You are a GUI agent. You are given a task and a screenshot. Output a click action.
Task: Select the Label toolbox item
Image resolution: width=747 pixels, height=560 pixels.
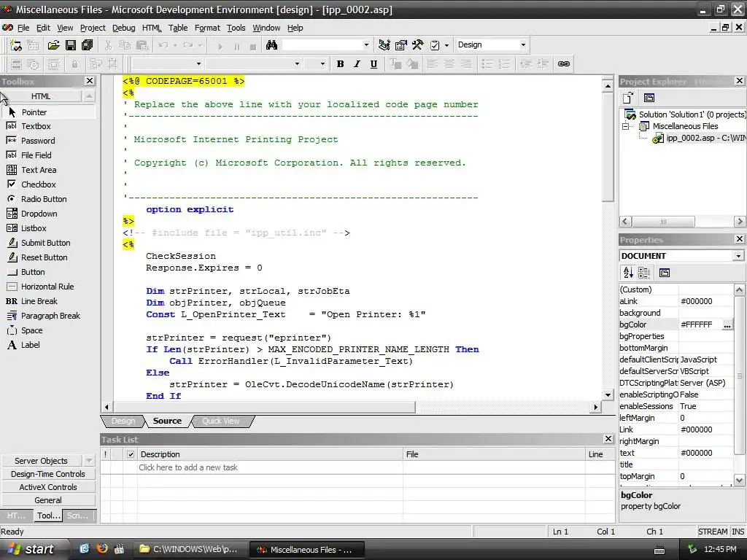click(47, 345)
